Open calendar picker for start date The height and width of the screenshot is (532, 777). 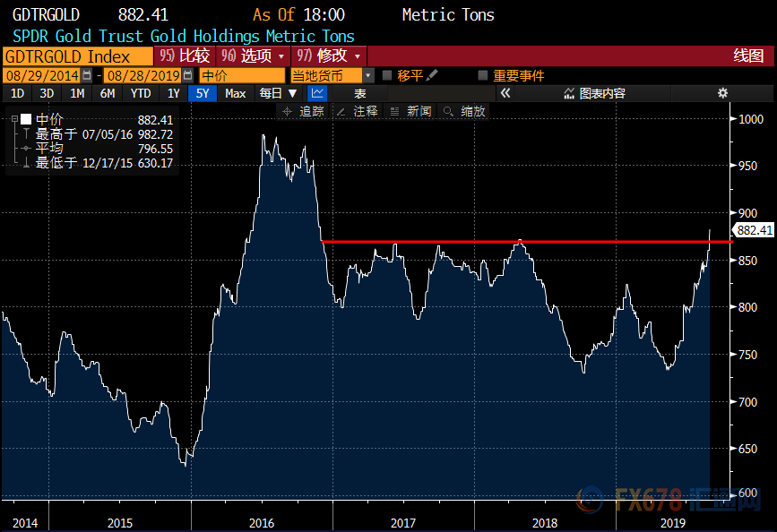click(87, 75)
